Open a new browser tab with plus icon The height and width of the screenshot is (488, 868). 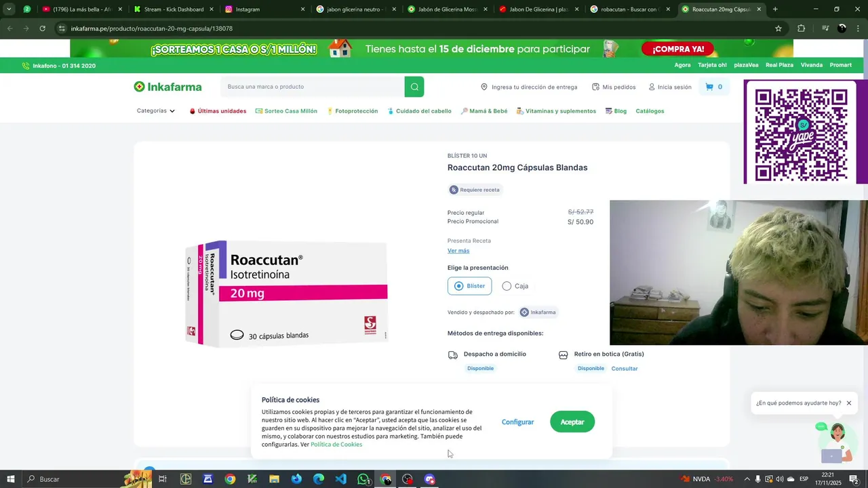click(775, 9)
